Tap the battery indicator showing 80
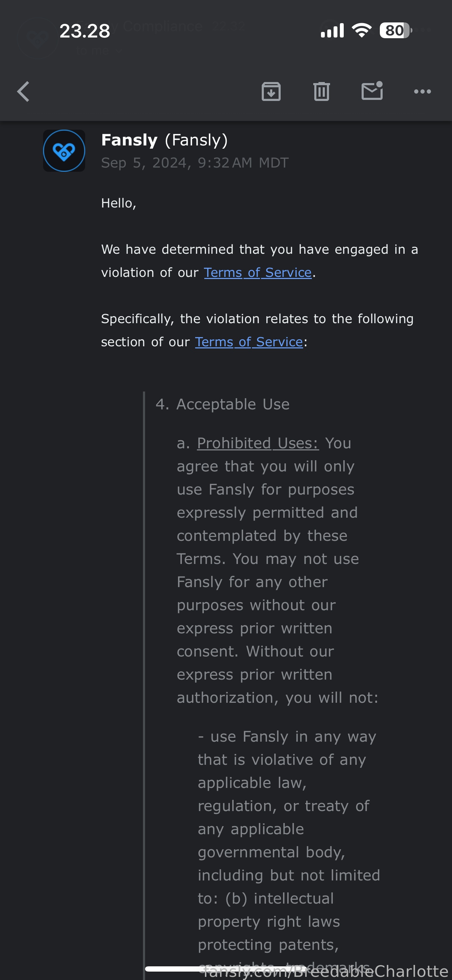Image resolution: width=452 pixels, height=980 pixels. pyautogui.click(x=396, y=30)
